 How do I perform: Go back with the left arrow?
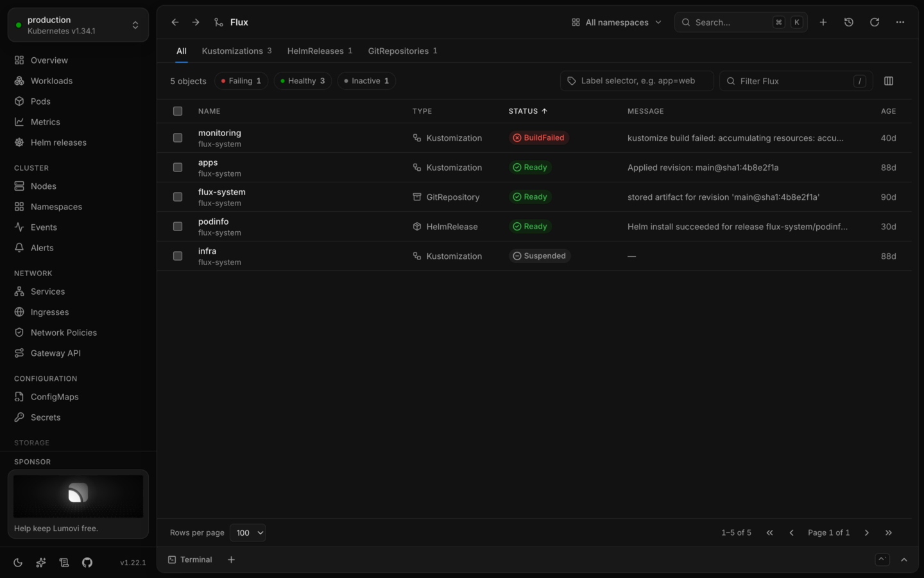click(175, 22)
